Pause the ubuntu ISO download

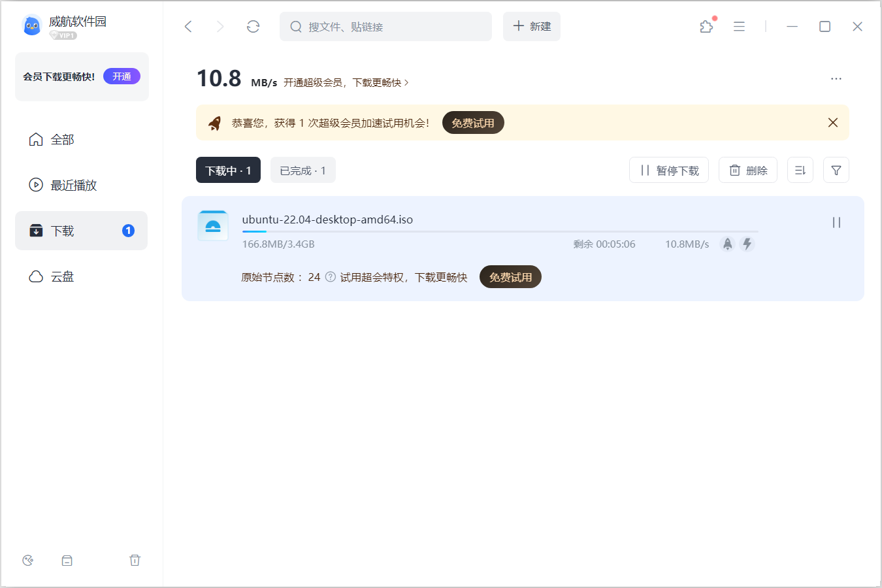[836, 223]
